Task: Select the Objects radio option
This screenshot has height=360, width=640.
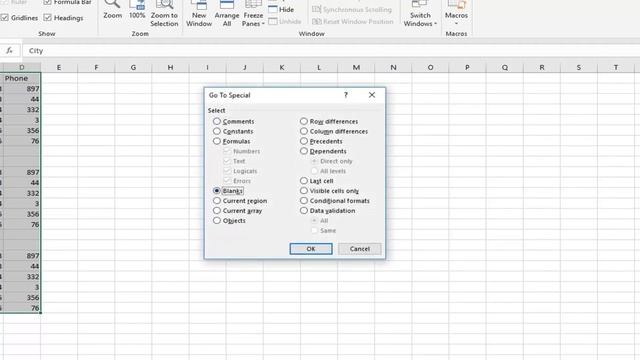Action: 217,220
